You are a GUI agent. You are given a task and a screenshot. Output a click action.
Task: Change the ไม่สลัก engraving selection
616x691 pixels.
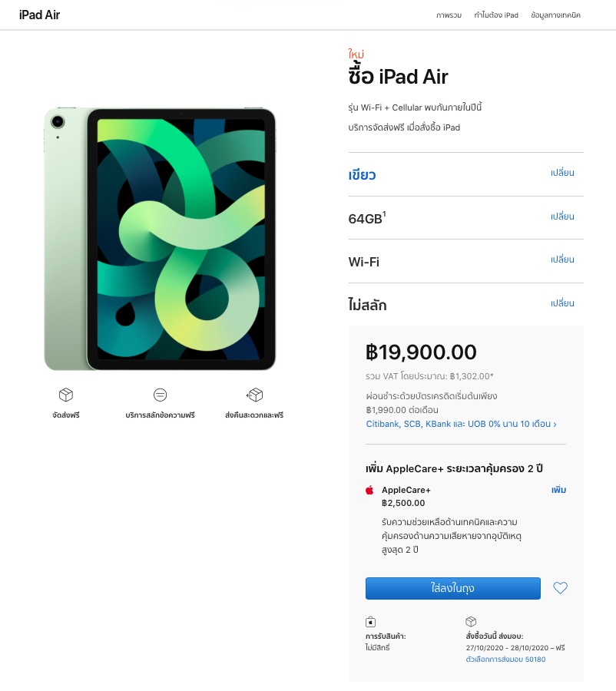tap(562, 303)
